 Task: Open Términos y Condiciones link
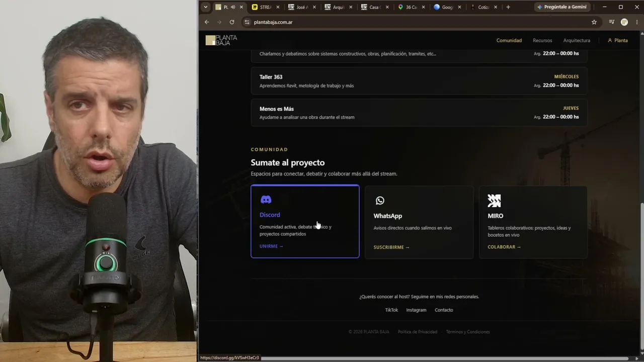468,332
